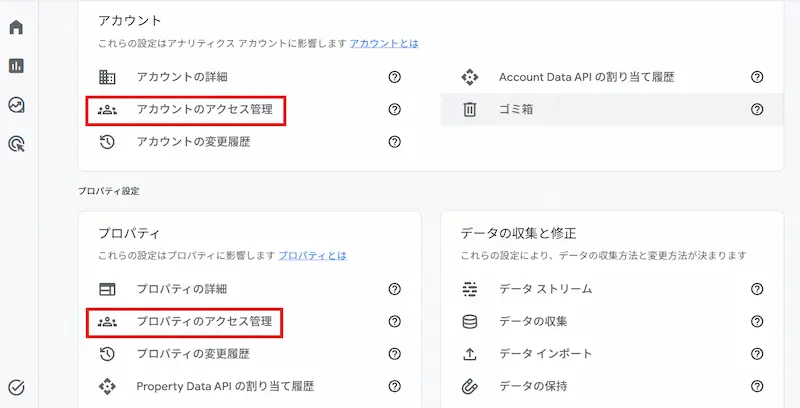Open help icon for Account Data API の割り当て履歴

[x=757, y=77]
